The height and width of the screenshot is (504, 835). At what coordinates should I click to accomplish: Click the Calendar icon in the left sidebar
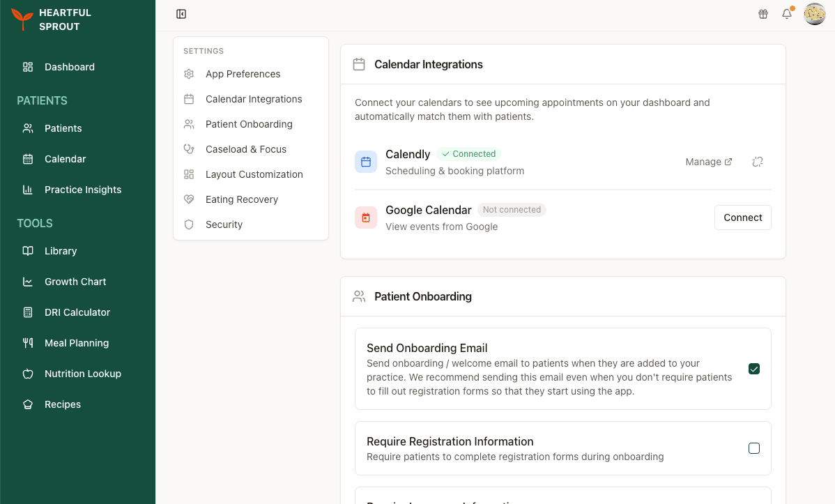[x=28, y=160]
